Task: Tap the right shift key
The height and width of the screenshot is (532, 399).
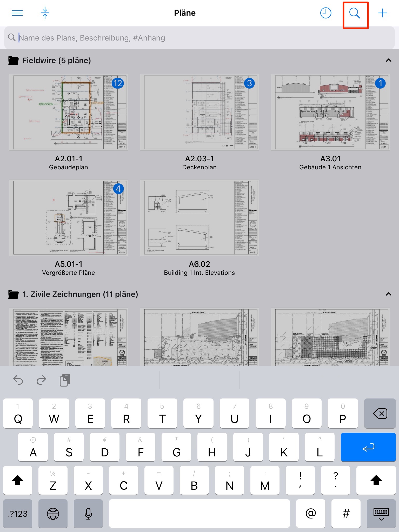Action: tap(376, 480)
